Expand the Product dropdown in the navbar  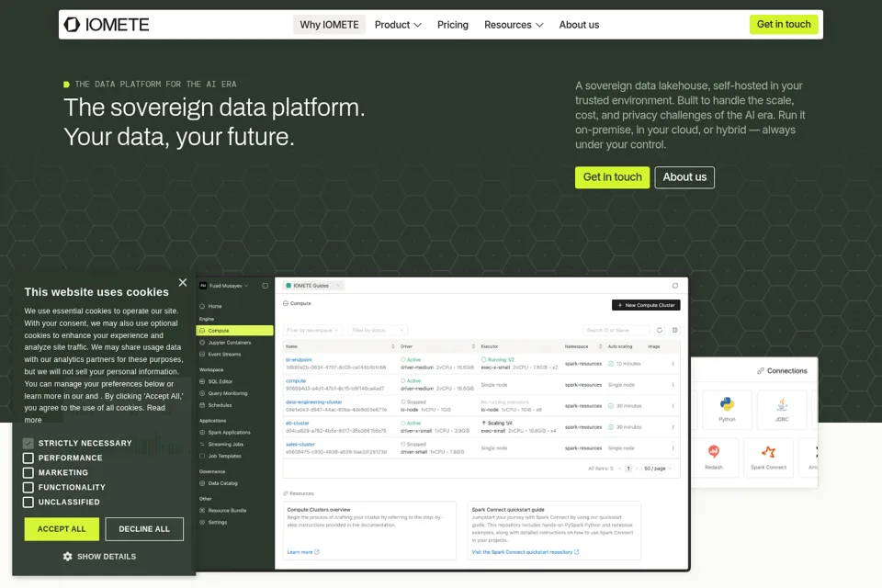point(398,25)
